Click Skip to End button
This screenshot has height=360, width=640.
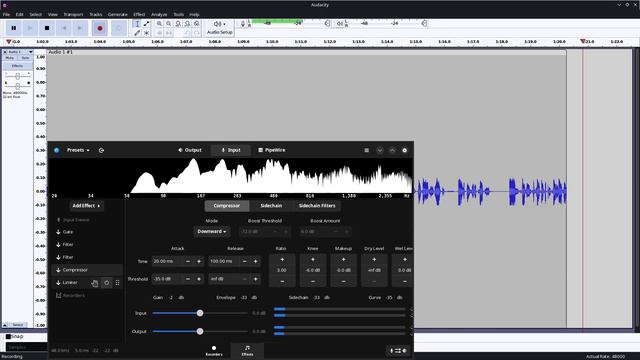(x=80, y=28)
